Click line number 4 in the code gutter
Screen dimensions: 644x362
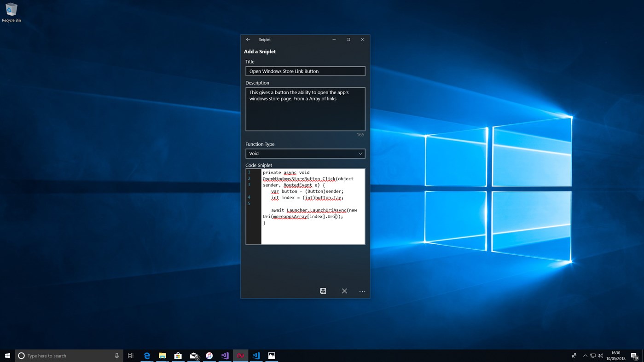tap(249, 197)
